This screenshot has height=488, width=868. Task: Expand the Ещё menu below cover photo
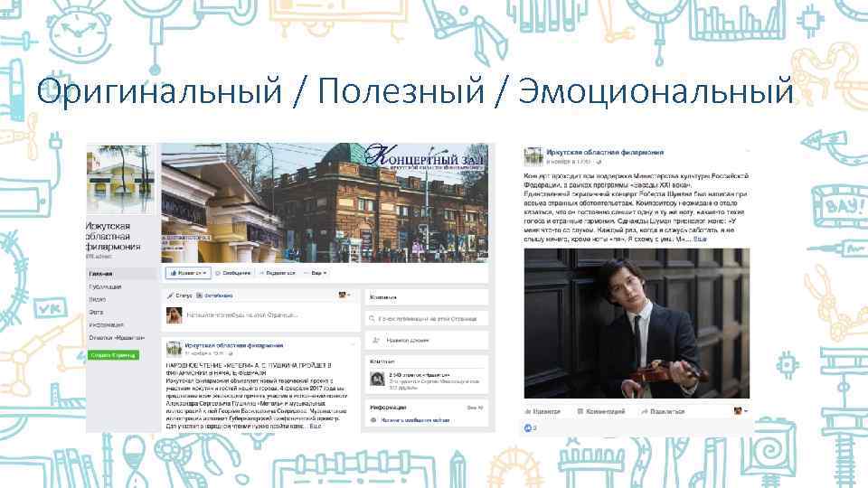(316, 273)
